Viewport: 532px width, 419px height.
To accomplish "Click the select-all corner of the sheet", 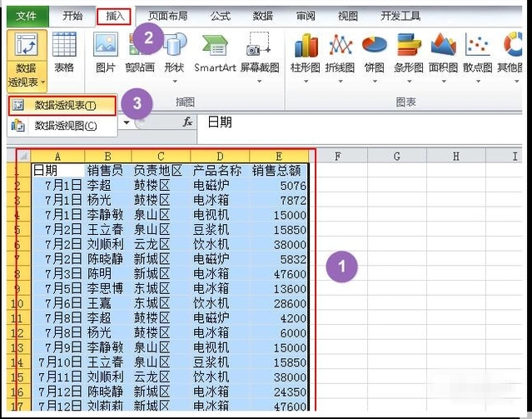I will (x=23, y=157).
